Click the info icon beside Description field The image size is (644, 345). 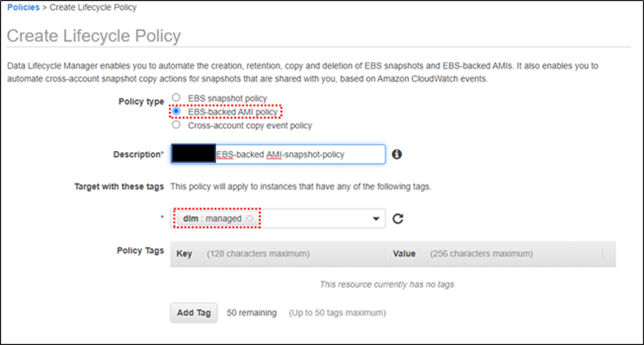pos(397,154)
